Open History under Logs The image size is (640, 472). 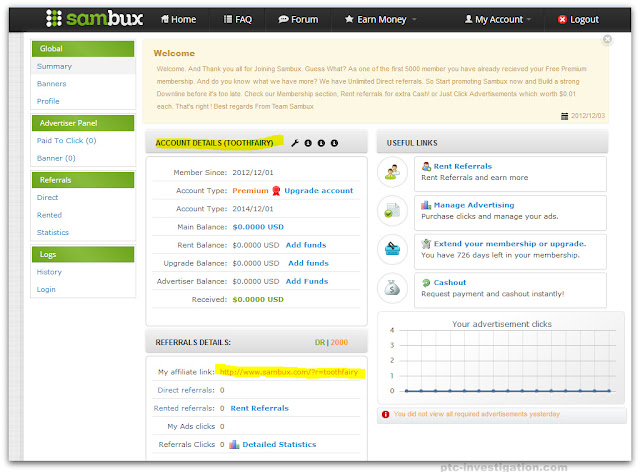[49, 272]
